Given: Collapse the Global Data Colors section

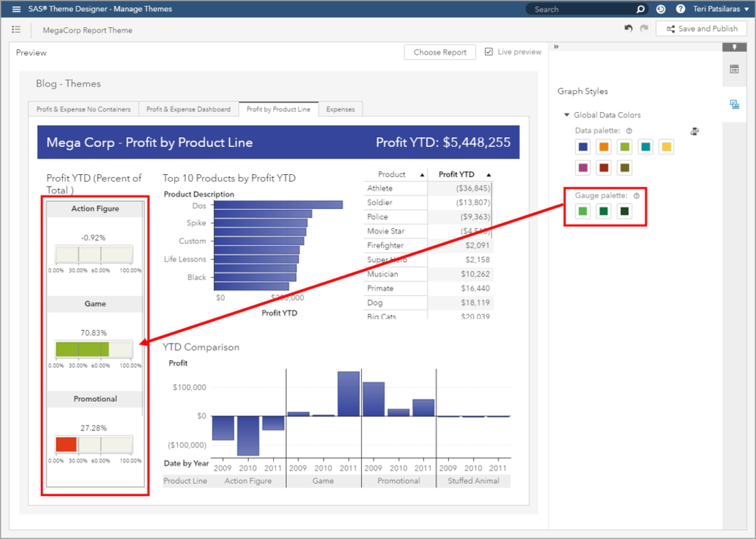Looking at the screenshot, I should tap(567, 115).
